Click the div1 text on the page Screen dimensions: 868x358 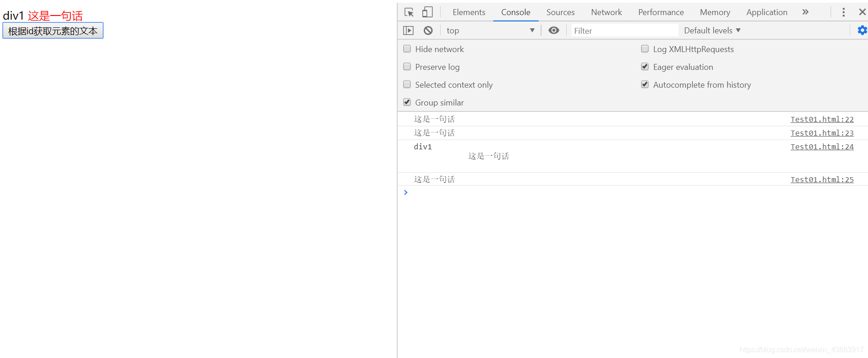coord(13,16)
